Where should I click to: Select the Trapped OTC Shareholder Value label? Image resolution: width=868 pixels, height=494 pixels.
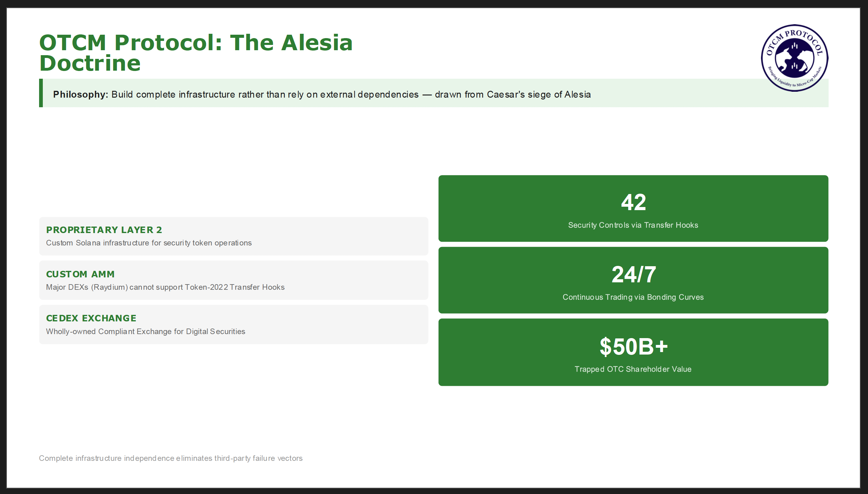(x=633, y=369)
